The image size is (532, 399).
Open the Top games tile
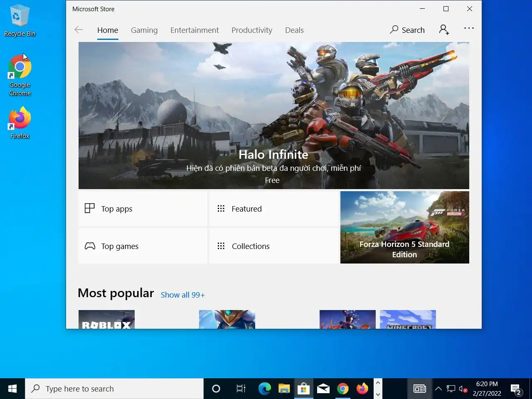click(x=143, y=246)
